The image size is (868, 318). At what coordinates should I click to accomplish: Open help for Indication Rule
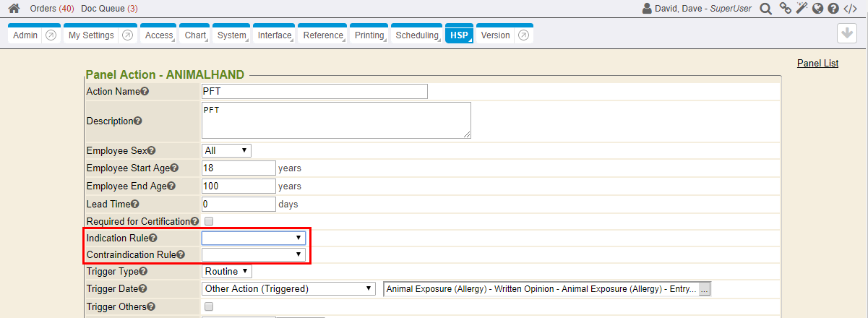152,238
